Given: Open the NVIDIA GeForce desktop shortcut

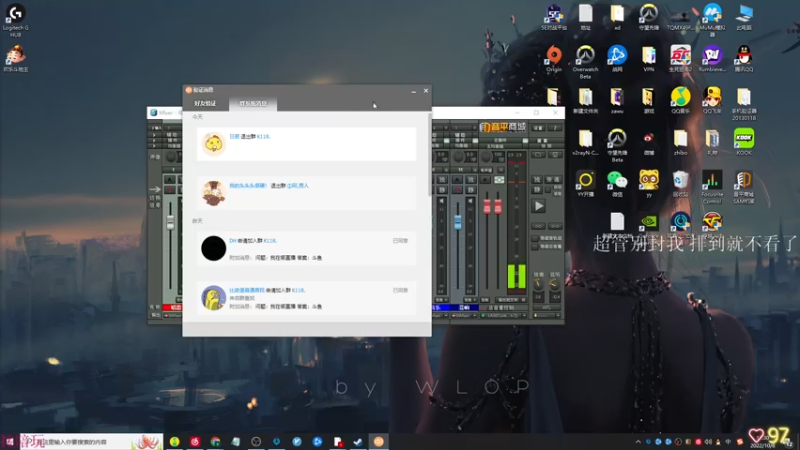Looking at the screenshot, I should [648, 221].
